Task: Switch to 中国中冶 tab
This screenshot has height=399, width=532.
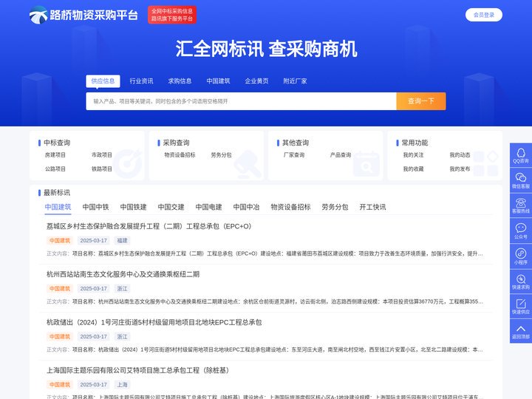Action: coord(246,207)
